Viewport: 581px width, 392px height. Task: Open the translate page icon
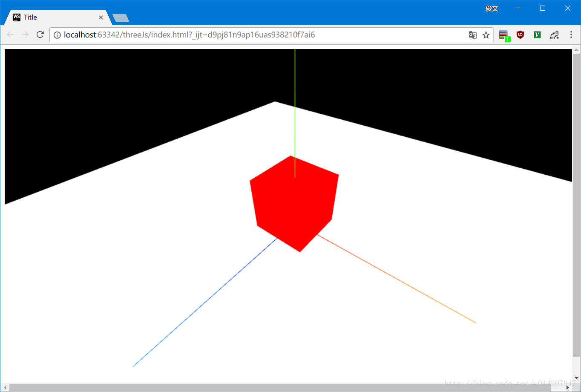click(x=472, y=35)
